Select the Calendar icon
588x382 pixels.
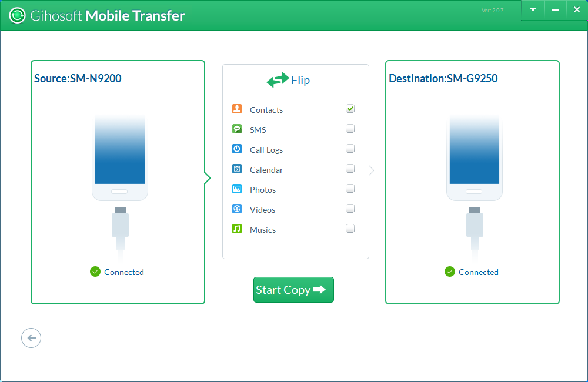coord(236,169)
